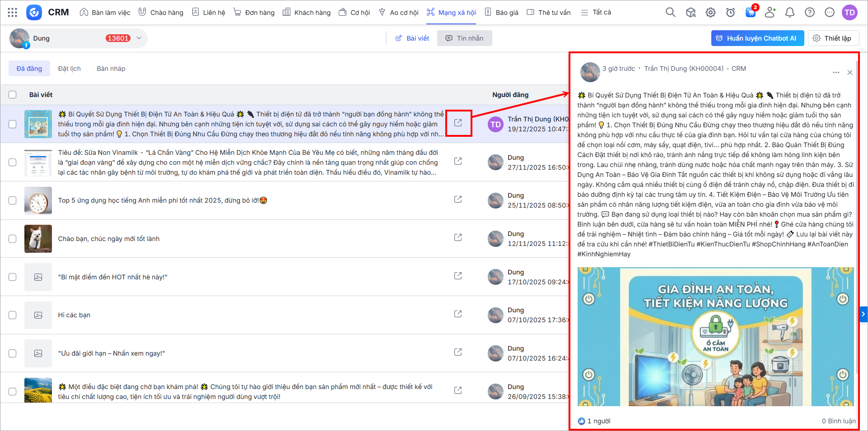Check the Bí mật điểm đến post checkbox
This screenshot has width=868, height=431.
13,277
